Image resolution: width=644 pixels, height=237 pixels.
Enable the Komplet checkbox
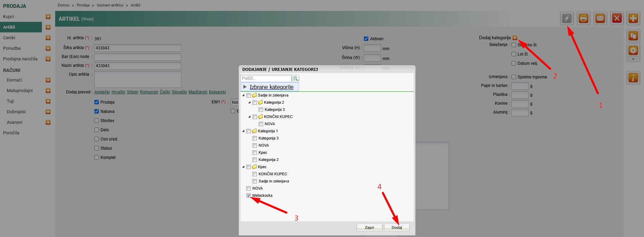point(96,158)
